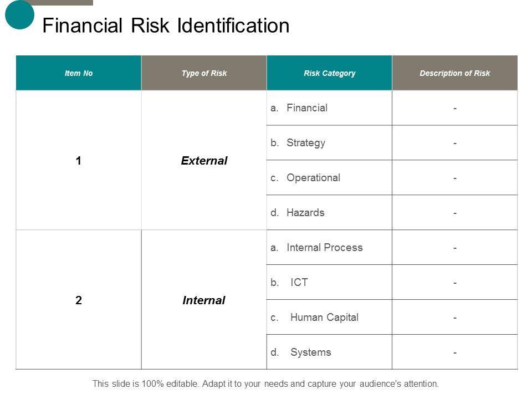Select the Strategy category entry
Viewport: 532px width, 399px height.
(x=305, y=143)
